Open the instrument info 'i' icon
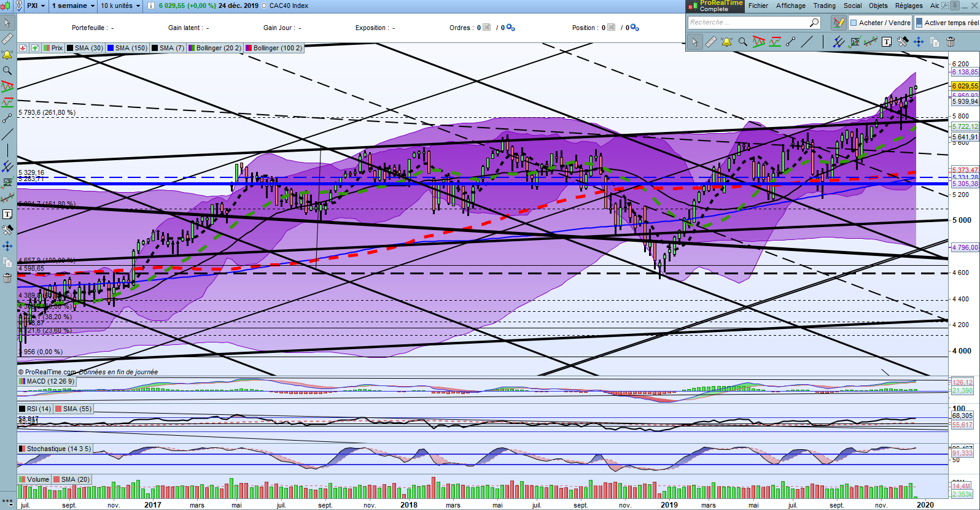This screenshot has width=980, height=510. pos(151,6)
